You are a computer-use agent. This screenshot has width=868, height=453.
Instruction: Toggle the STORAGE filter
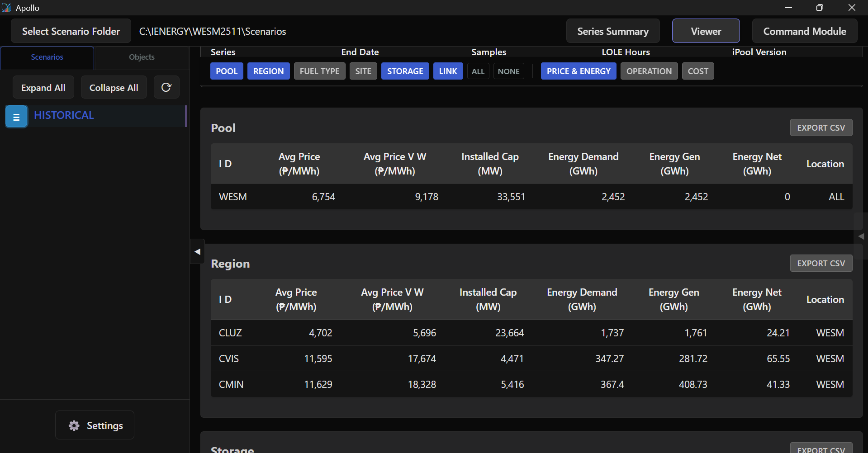405,71
